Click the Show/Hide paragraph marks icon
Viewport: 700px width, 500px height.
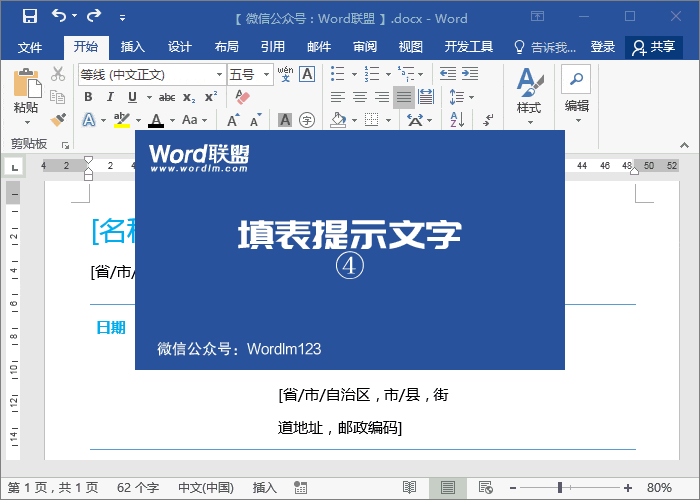click(488, 120)
